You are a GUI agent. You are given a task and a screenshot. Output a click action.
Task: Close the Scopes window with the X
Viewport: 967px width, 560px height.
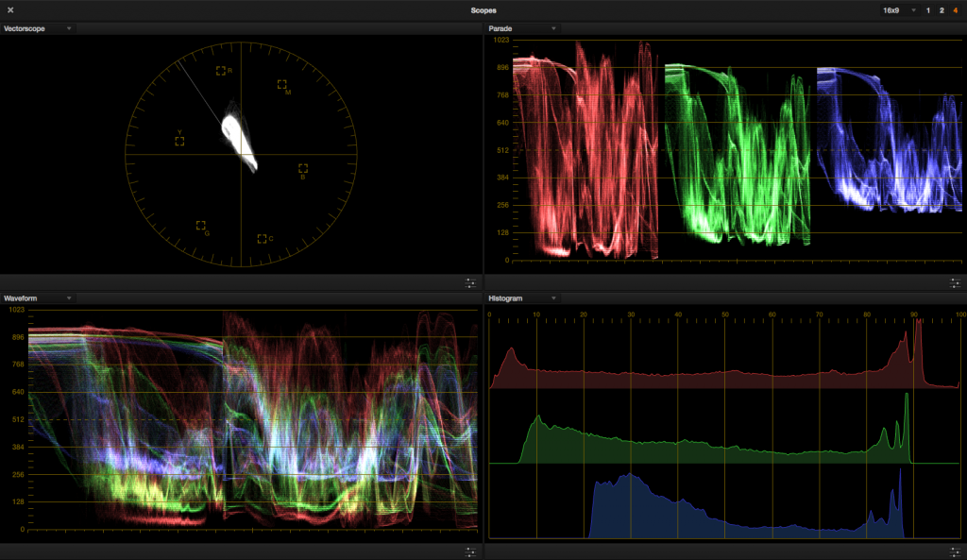12,9
